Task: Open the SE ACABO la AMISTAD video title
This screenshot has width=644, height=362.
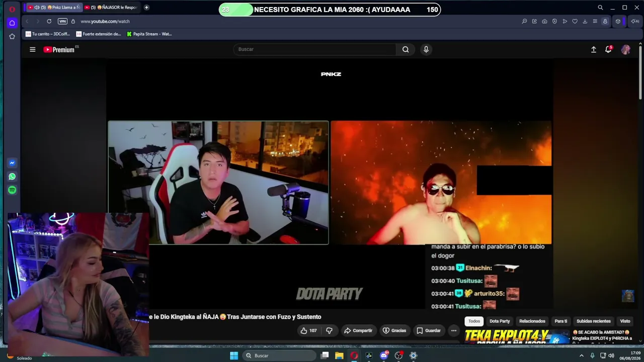Action: click(x=603, y=335)
